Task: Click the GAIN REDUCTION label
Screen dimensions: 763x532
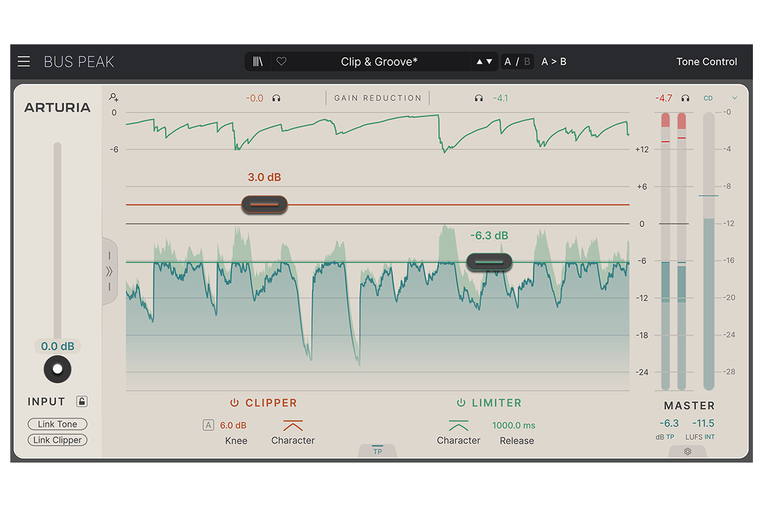Action: pos(377,98)
